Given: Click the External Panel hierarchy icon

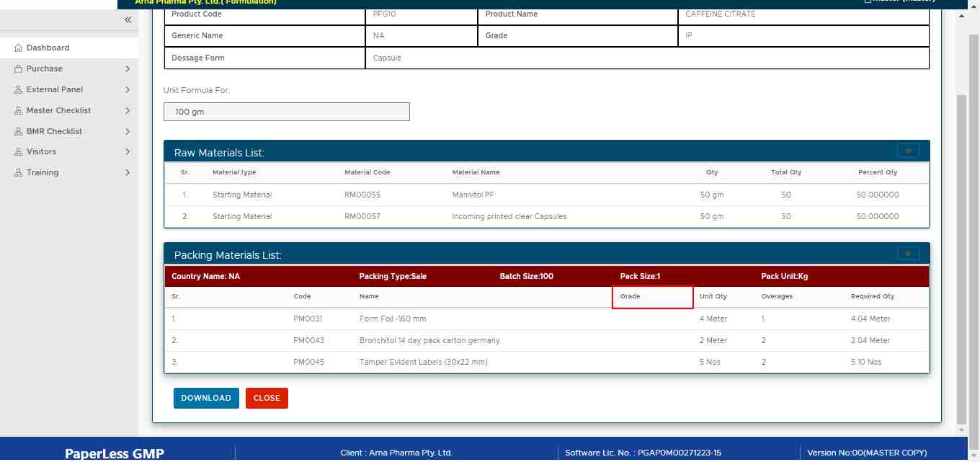Looking at the screenshot, I should coord(19,90).
